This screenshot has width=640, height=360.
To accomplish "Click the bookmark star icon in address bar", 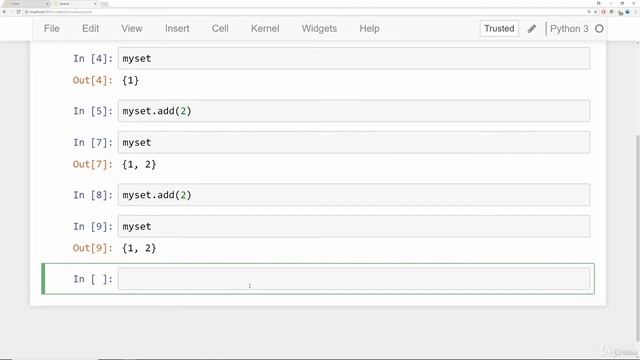I will 596,12.
